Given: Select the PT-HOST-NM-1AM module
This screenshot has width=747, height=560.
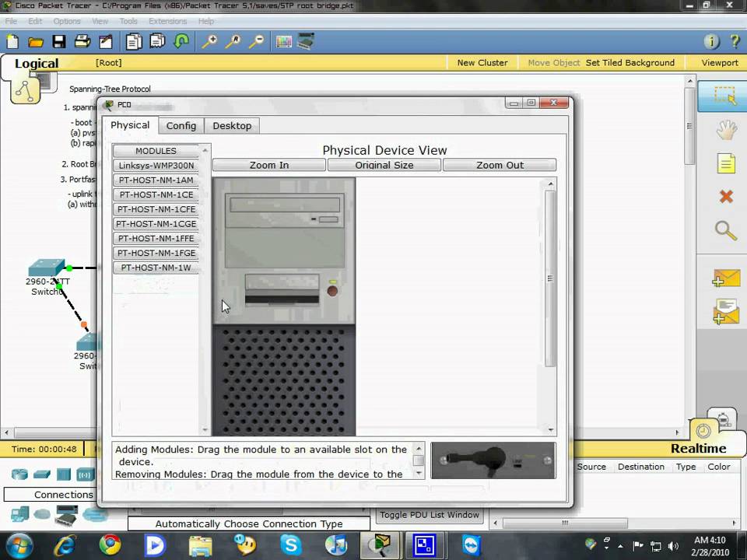Looking at the screenshot, I should [156, 180].
